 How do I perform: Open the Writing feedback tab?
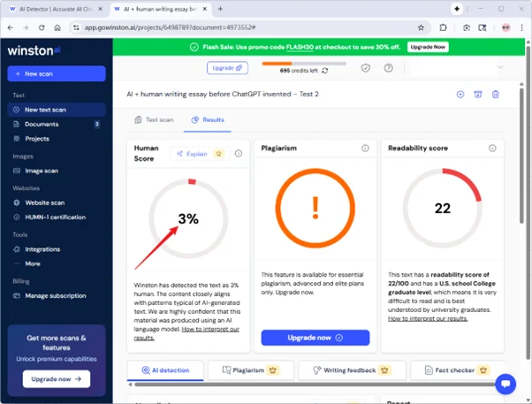click(x=346, y=370)
